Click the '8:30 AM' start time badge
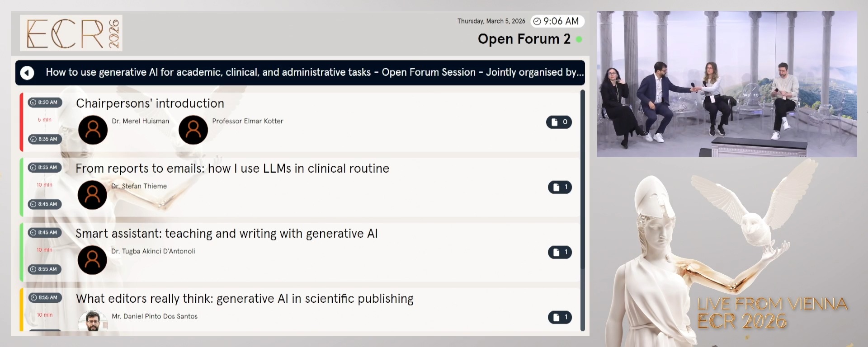Image resolution: width=868 pixels, height=347 pixels. point(45,103)
